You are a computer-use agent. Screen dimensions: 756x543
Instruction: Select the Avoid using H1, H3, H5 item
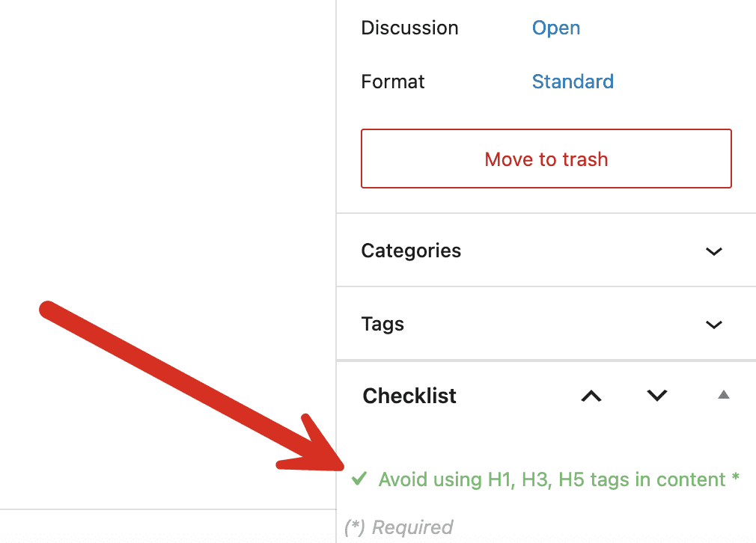pyautogui.click(x=552, y=479)
